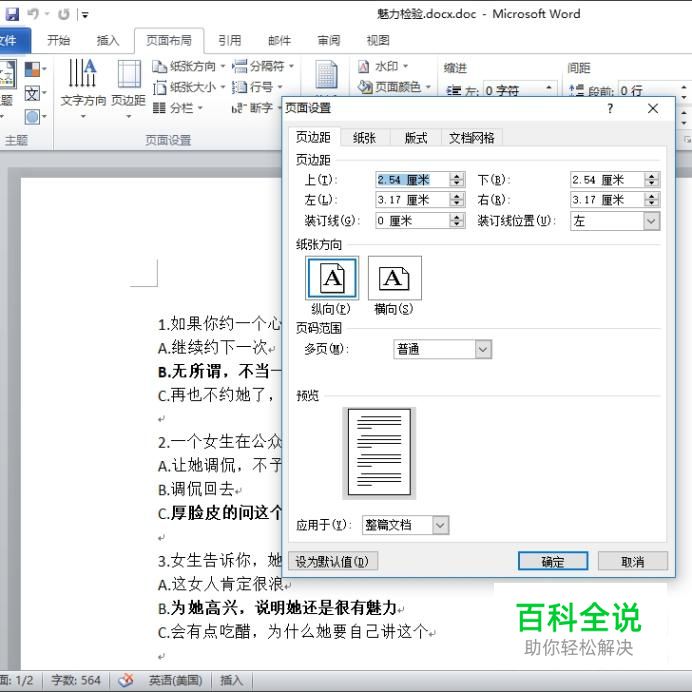Screen dimensions: 692x692
Task: Click the Save icon in quick access toolbar
Action: point(12,14)
